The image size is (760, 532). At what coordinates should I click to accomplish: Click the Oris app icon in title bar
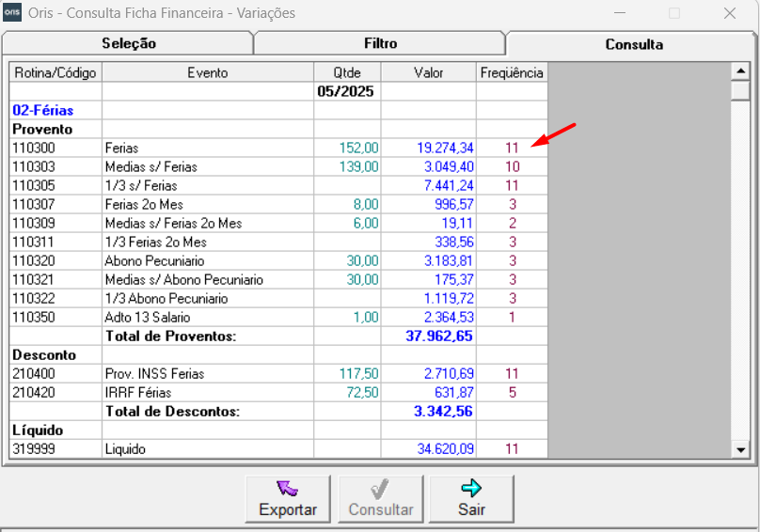pos(12,12)
